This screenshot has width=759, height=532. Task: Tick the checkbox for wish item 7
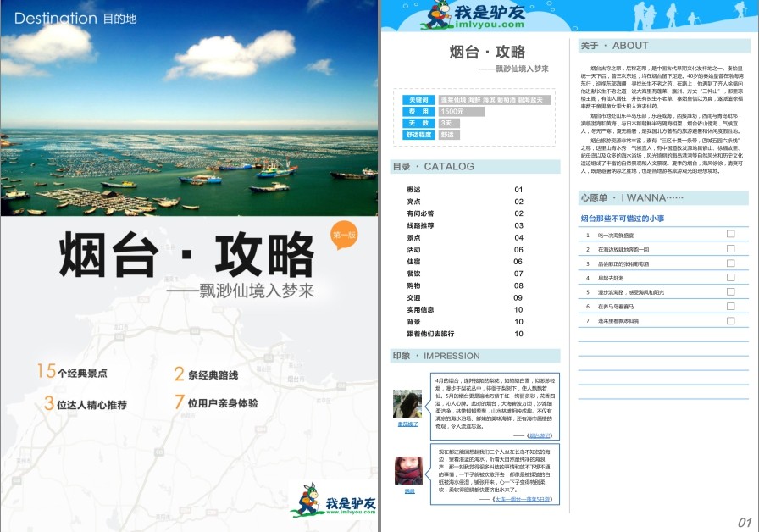(730, 320)
